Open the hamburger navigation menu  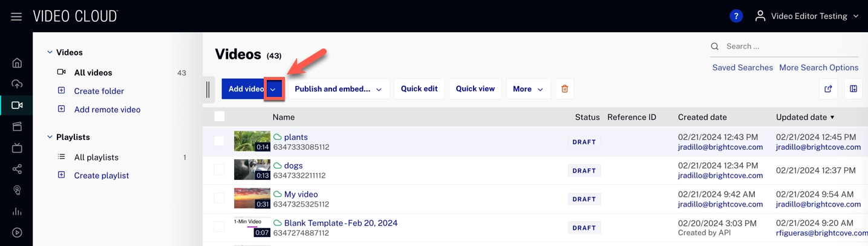pyautogui.click(x=16, y=16)
